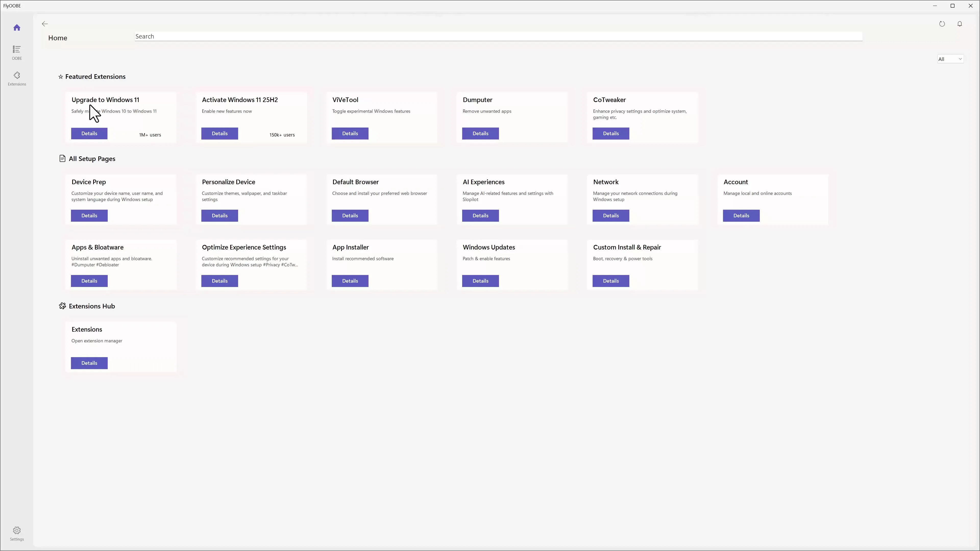Open Details for Custom Install & Repair

pos(610,281)
